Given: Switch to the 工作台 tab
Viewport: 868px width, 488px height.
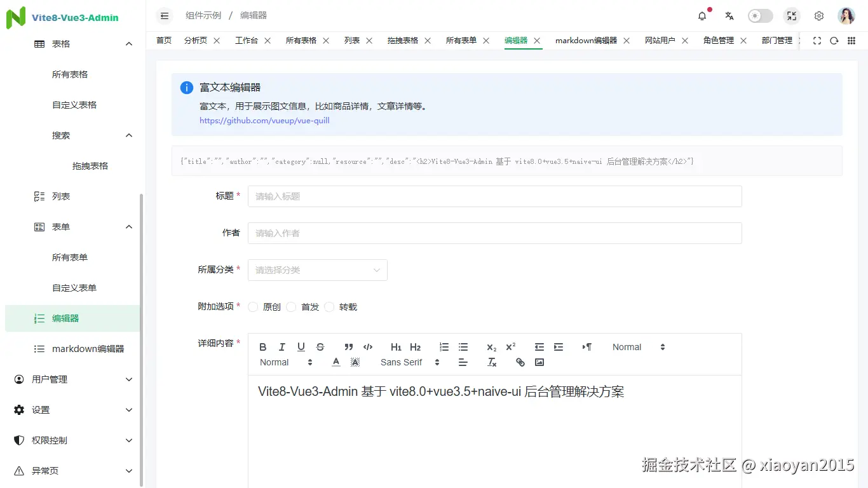Looking at the screenshot, I should 247,41.
